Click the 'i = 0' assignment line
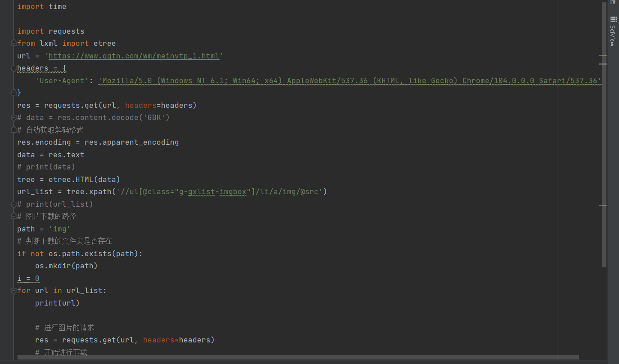 pos(28,279)
